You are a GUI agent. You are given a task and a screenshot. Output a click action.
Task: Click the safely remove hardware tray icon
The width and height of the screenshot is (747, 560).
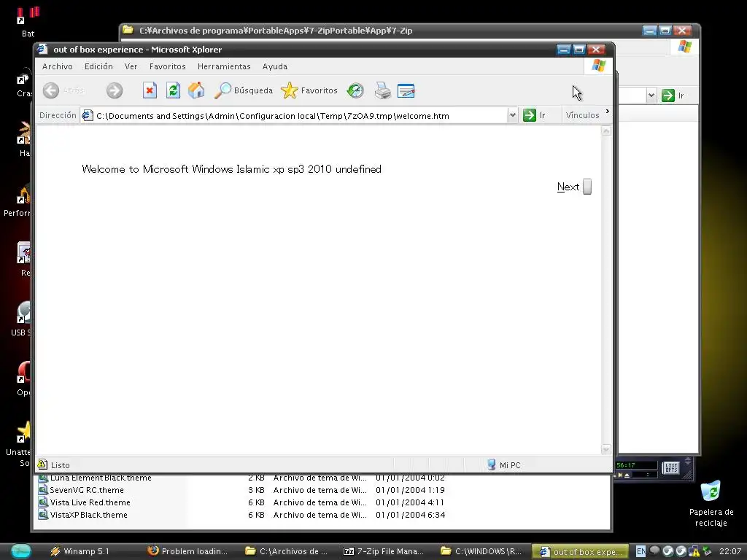point(707,551)
